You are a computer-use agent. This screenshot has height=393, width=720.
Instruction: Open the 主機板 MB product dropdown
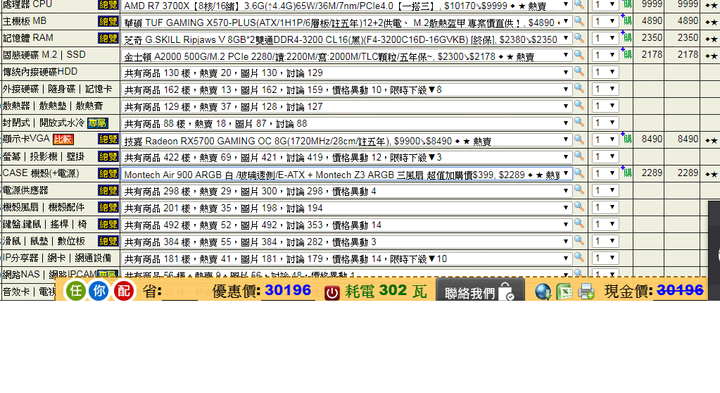[346, 22]
